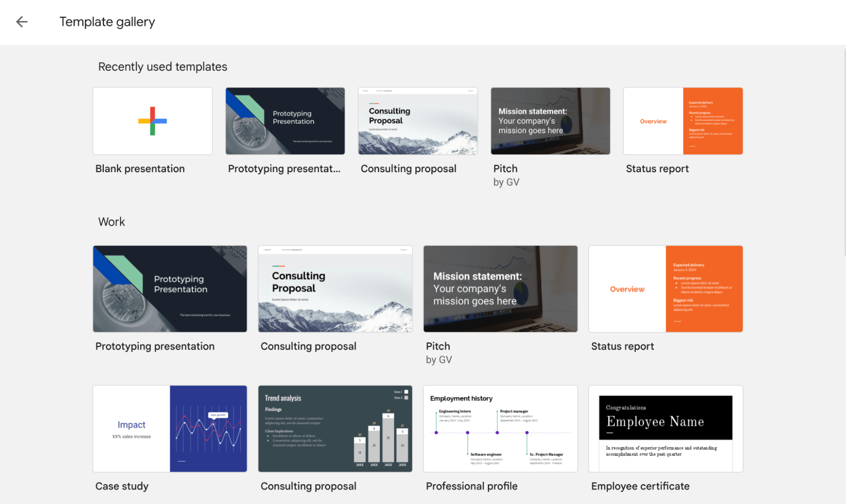Viewport: 846px width, 504px height.
Task: Click the Blank presentation label
Action: click(x=140, y=168)
